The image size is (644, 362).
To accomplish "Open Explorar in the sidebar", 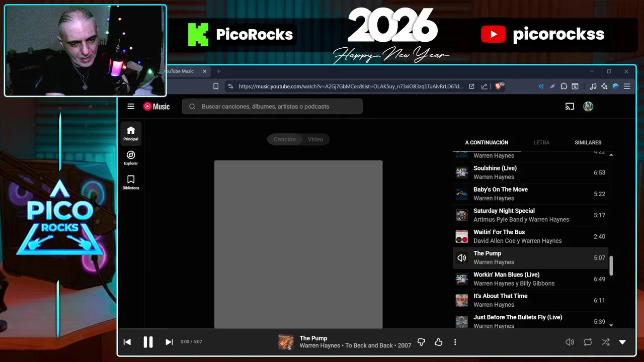I will 131,158.
